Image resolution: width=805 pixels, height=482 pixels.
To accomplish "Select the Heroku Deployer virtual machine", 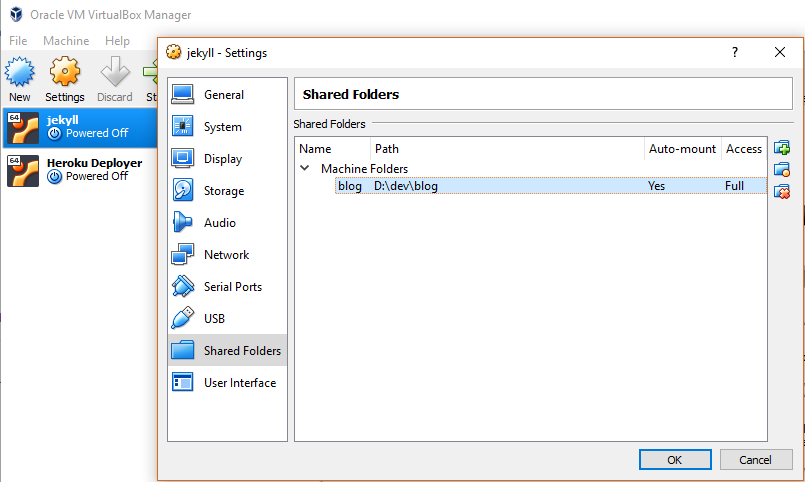I will (x=80, y=170).
